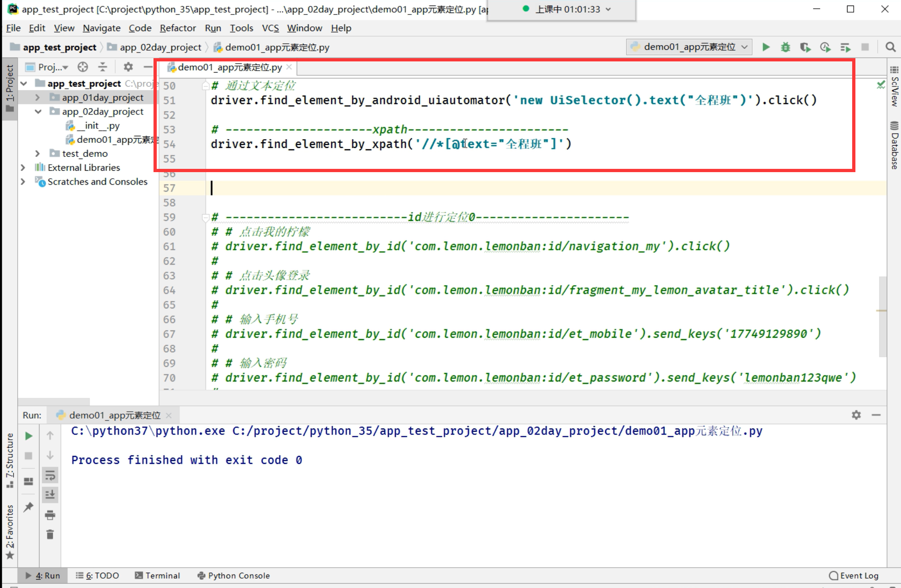Screen dimensions: 901x588
Task: Expand External Libraries node
Action: (x=23, y=167)
